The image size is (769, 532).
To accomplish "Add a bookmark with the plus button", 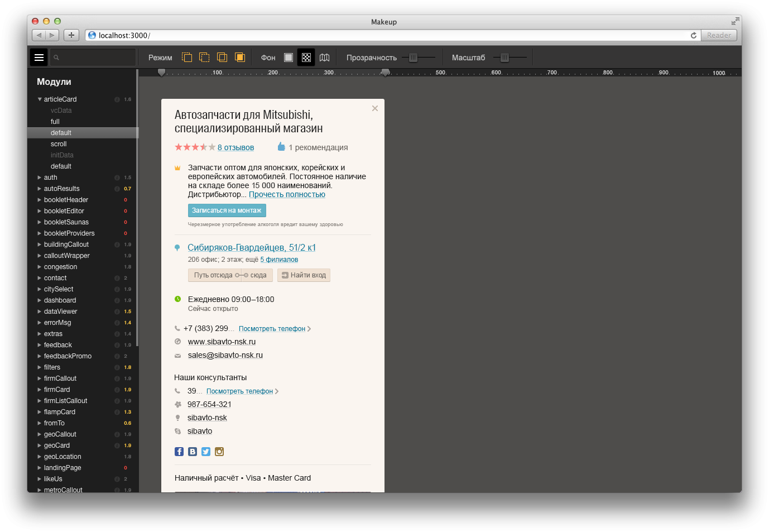I will coord(71,35).
